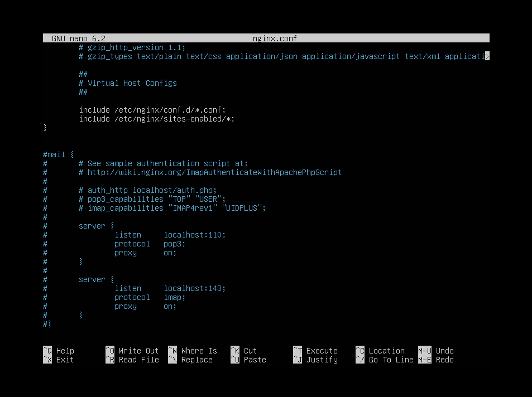Image resolution: width=532 pixels, height=397 pixels.
Task: Click the final #} closing line
Action: [47, 324]
